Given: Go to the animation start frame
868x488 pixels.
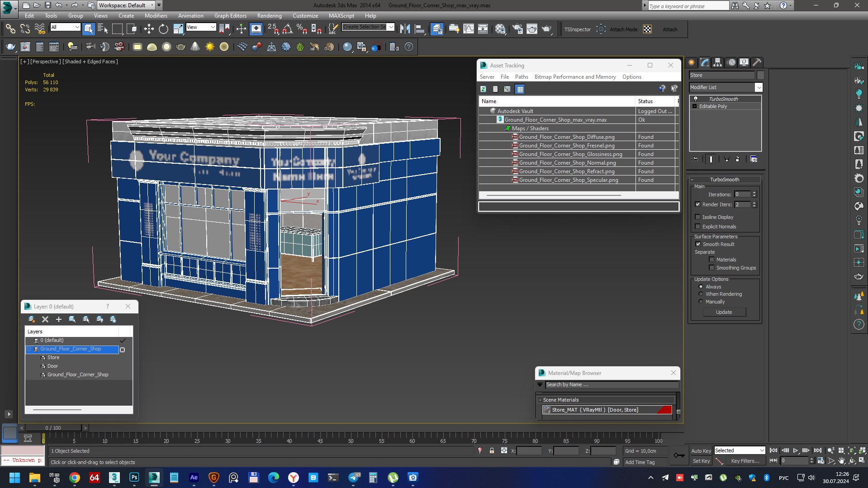Looking at the screenshot, I should click(773, 450).
